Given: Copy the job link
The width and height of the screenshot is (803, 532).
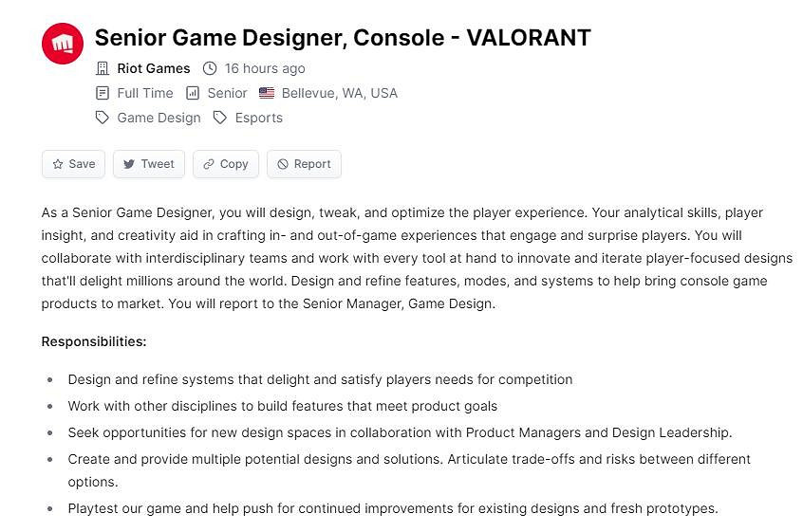Looking at the screenshot, I should tap(226, 164).
